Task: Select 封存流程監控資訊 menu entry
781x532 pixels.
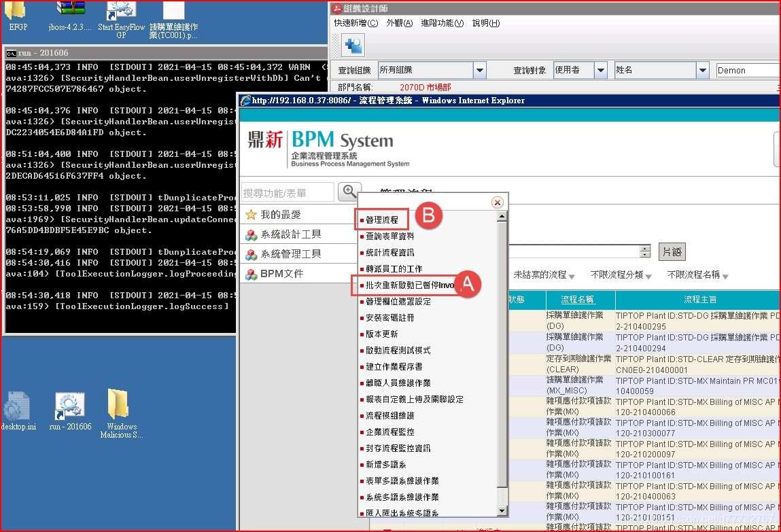Action: 398,448
